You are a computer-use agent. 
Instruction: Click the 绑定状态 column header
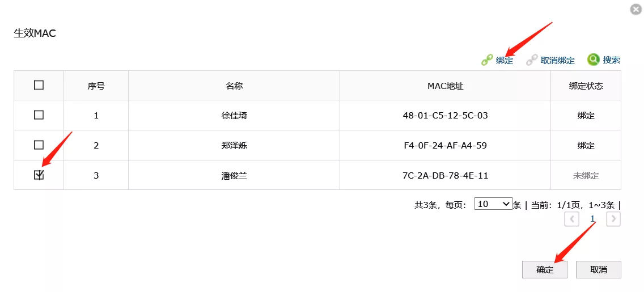coord(586,86)
